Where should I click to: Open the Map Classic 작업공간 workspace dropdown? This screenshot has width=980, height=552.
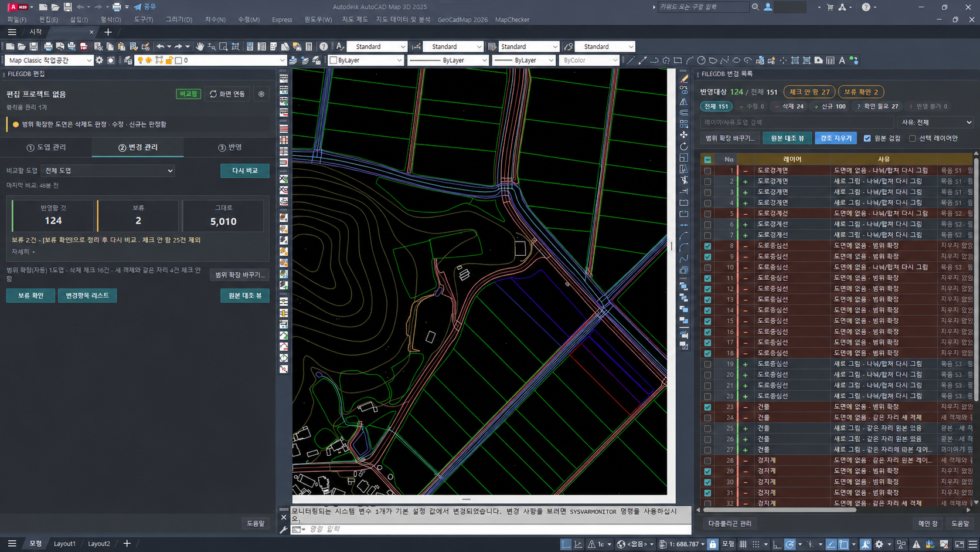tap(49, 60)
